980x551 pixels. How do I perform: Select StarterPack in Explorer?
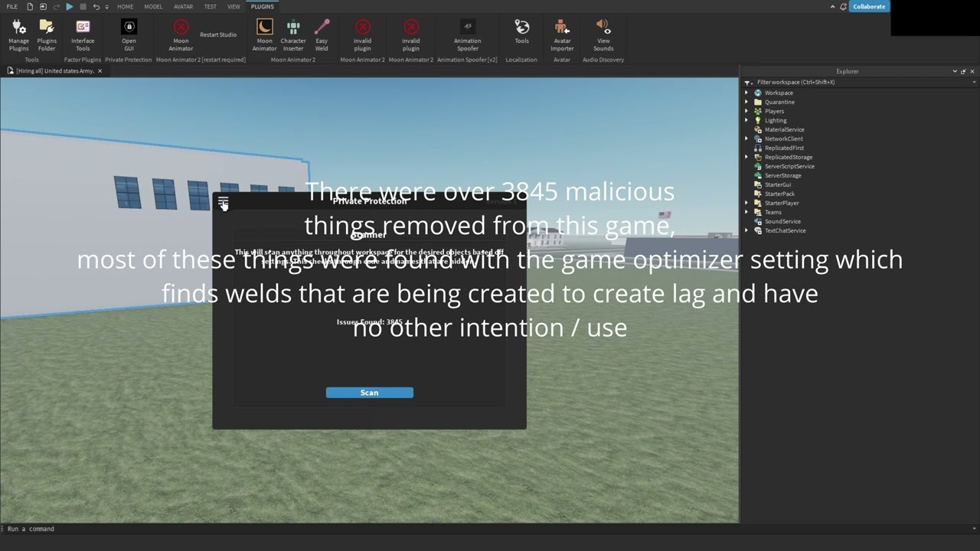tap(779, 194)
